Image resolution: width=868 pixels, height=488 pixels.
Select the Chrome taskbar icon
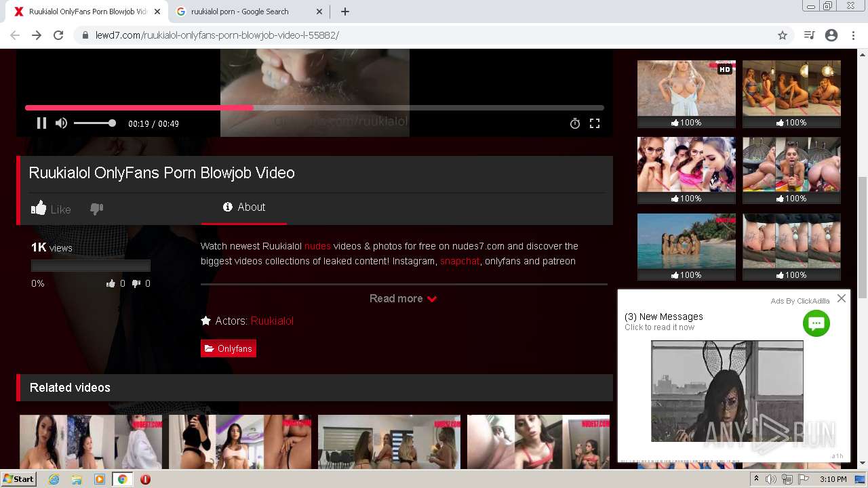pyautogui.click(x=122, y=479)
